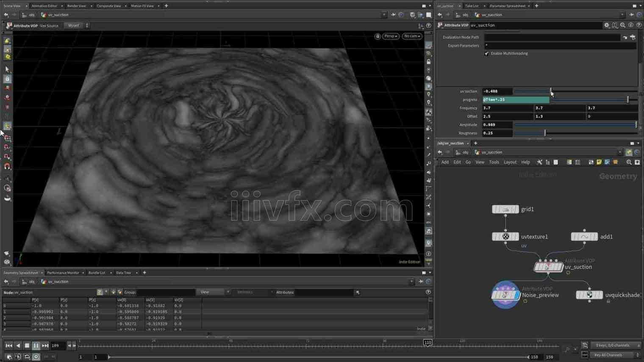644x362 pixels.
Task: Select the grid1 node
Action: point(505,209)
